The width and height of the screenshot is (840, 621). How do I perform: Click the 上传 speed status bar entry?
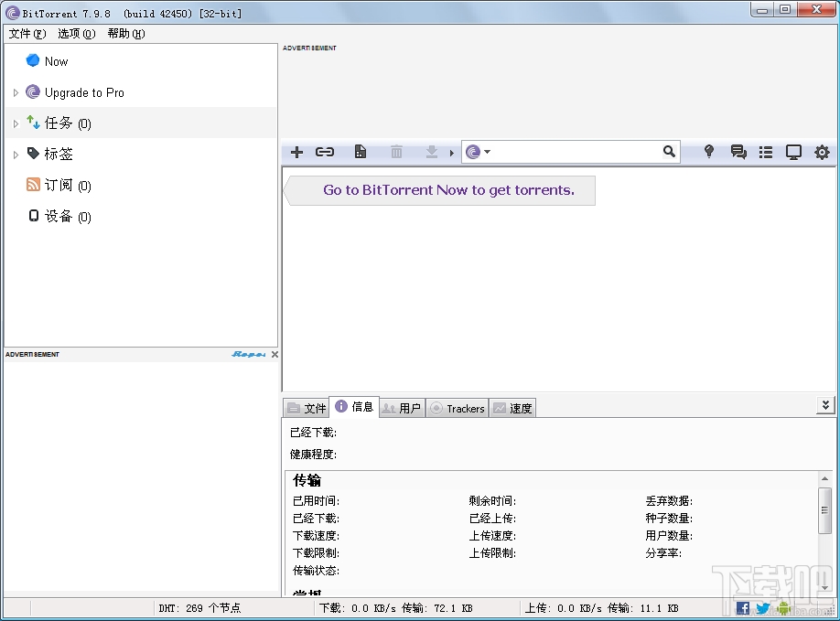pos(601,608)
